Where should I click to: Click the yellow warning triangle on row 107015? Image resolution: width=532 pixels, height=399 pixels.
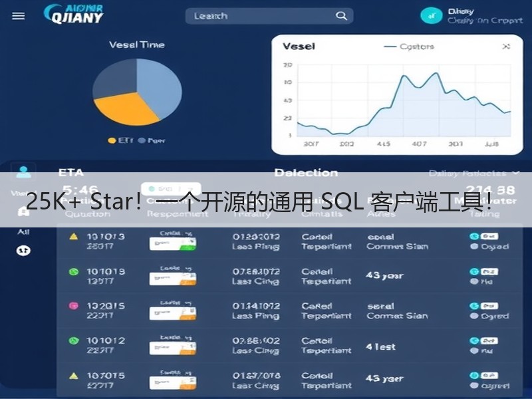74,376
